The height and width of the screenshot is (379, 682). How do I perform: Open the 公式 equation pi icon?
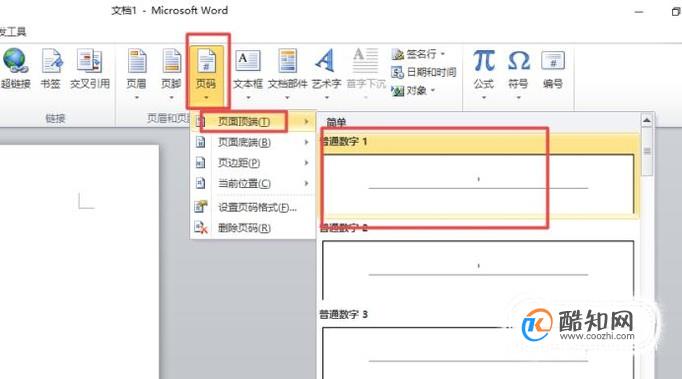[484, 61]
